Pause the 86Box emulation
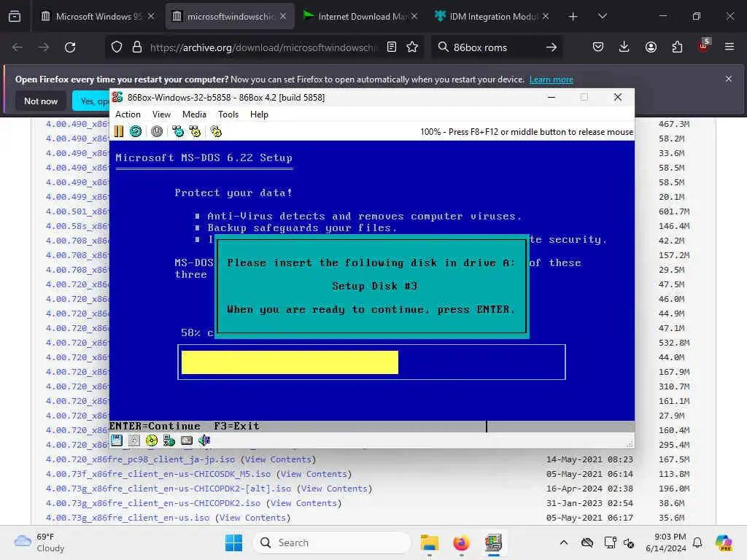This screenshot has height=560, width=747. (x=119, y=131)
